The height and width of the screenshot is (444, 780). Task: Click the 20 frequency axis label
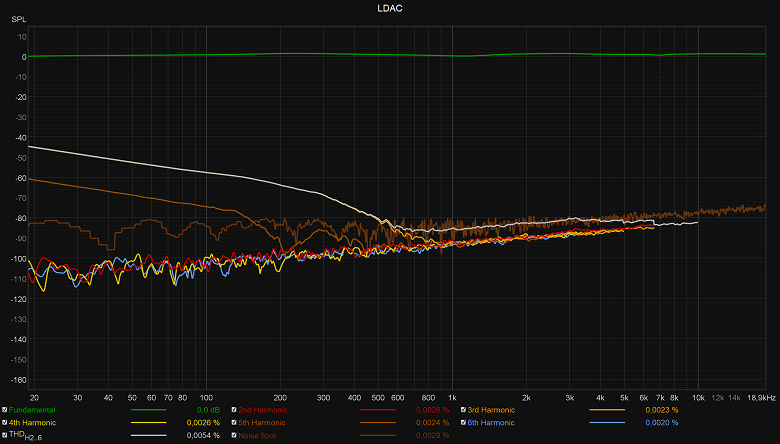[34, 398]
